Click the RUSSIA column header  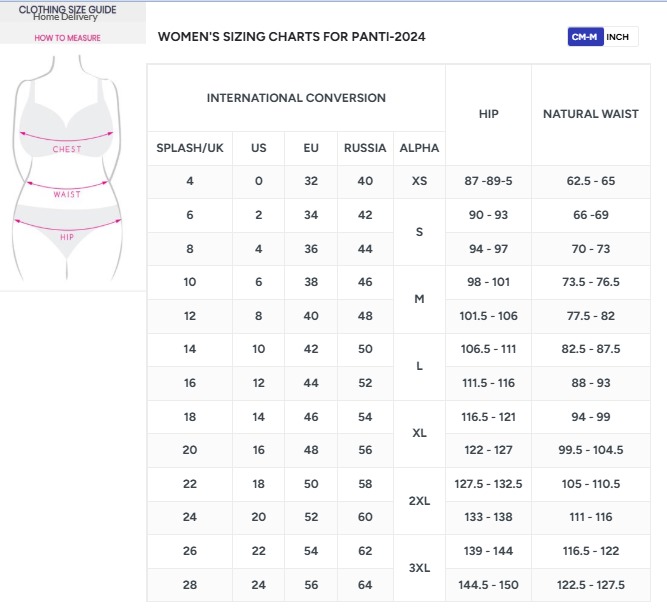[x=365, y=148]
